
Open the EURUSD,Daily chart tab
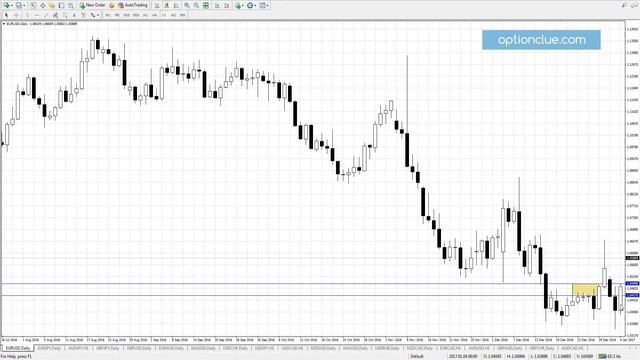pyautogui.click(x=18, y=348)
